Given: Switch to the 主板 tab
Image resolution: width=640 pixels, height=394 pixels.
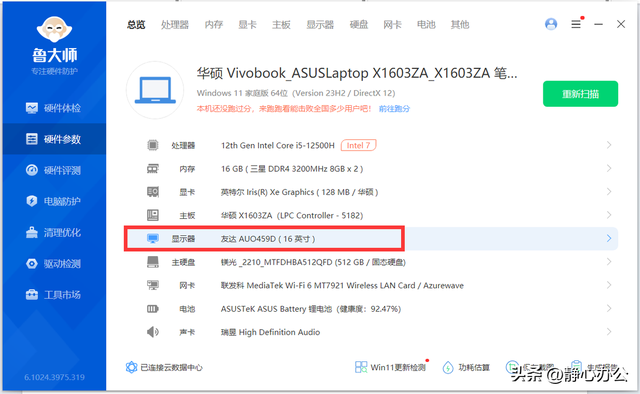Looking at the screenshot, I should 281,24.
